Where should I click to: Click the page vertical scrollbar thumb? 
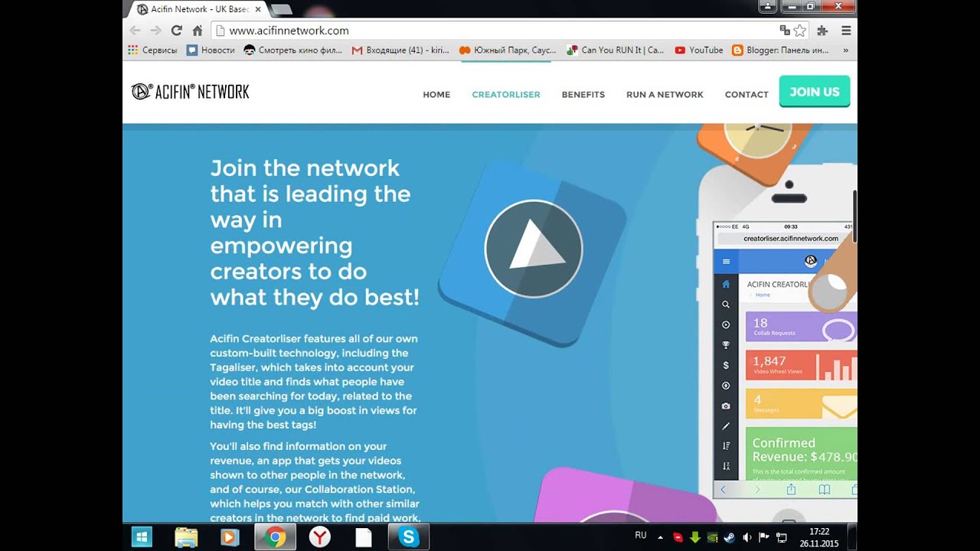coord(854,216)
